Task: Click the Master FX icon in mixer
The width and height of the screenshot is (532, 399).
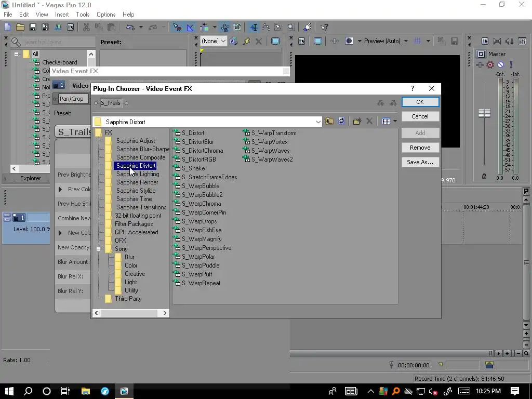Action: (x=480, y=64)
